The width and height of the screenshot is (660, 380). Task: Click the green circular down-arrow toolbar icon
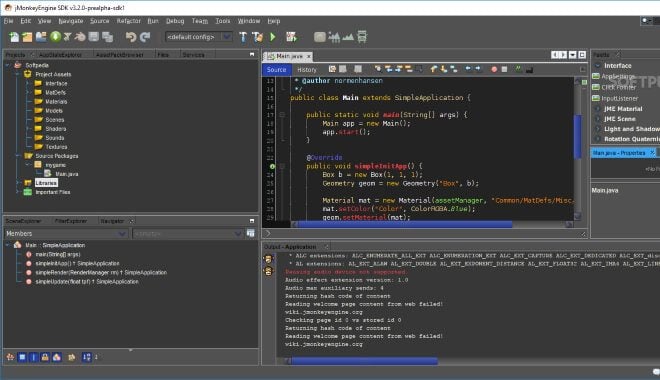point(55,37)
